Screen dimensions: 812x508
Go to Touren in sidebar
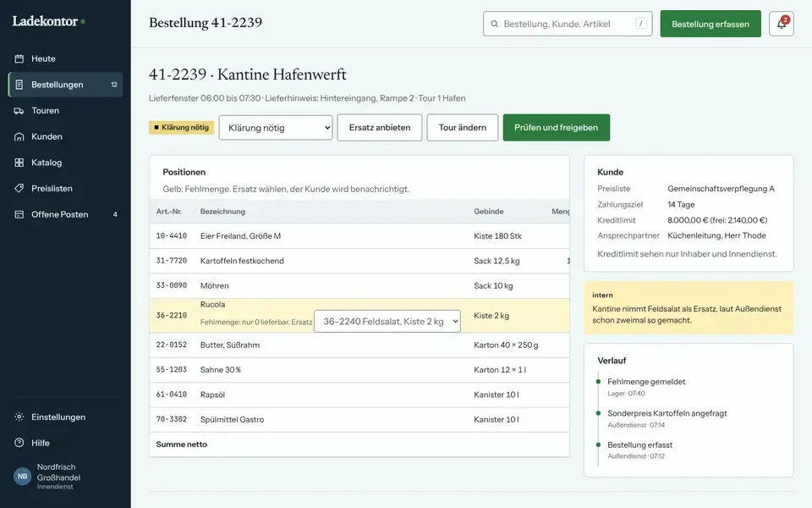(x=65, y=110)
